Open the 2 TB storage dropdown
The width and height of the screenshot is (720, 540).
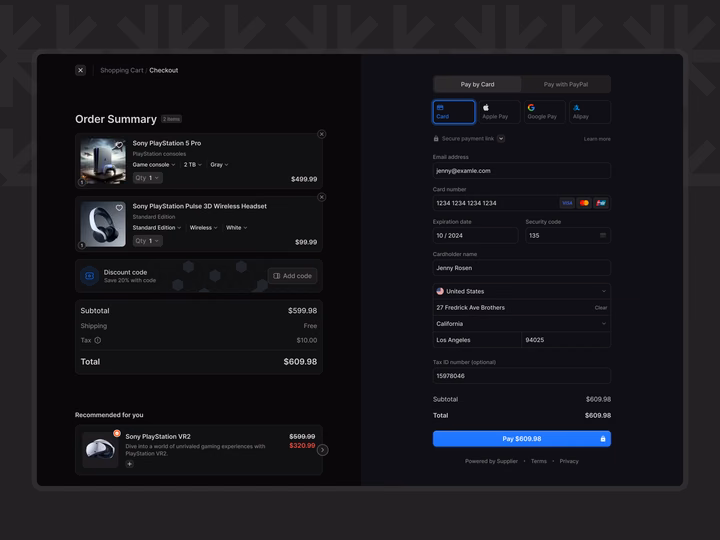point(193,165)
